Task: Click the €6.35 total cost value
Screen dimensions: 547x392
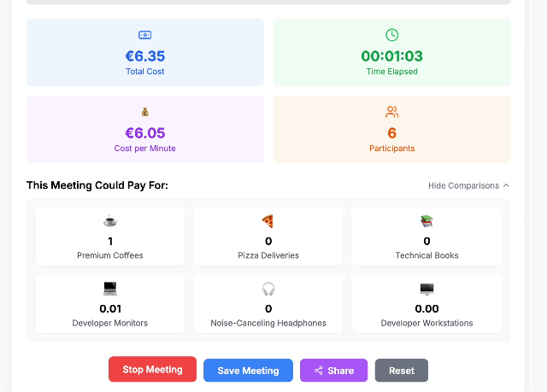Action: [x=144, y=56]
